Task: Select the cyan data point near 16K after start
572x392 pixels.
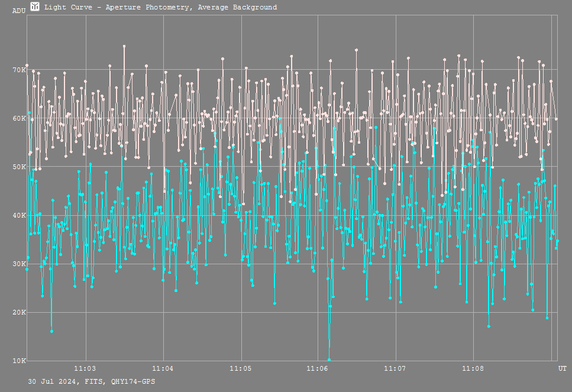Action: [x=51, y=331]
